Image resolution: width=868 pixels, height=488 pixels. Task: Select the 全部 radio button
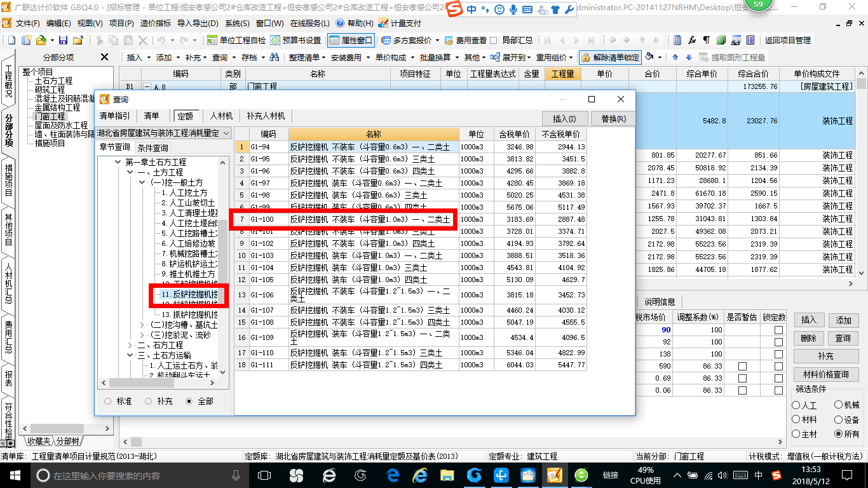point(189,402)
